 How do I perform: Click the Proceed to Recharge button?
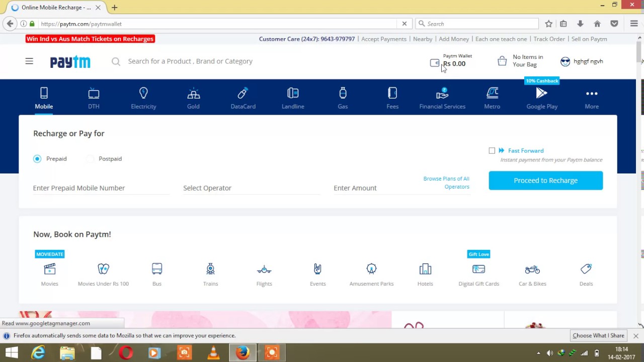[545, 180]
